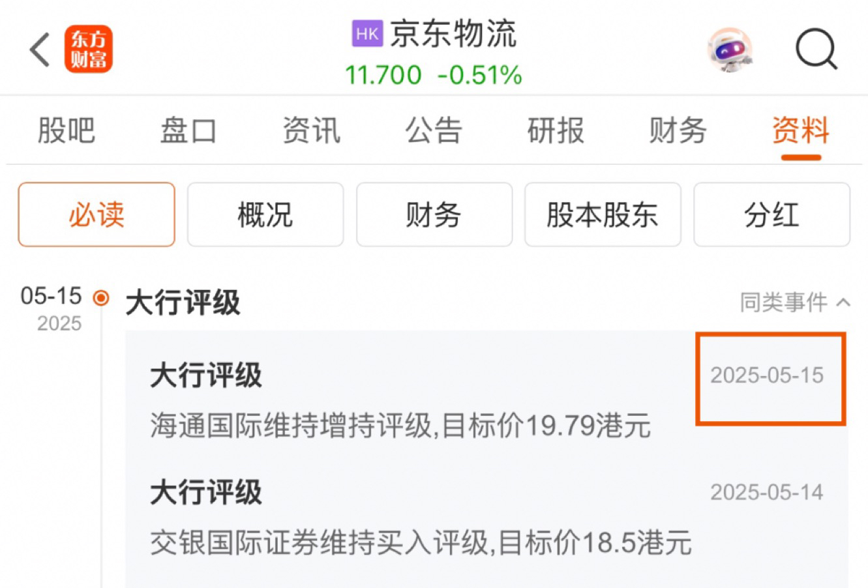This screenshot has height=588, width=868.
Task: Collapse the 同类事件 chevron
Action: click(x=843, y=302)
